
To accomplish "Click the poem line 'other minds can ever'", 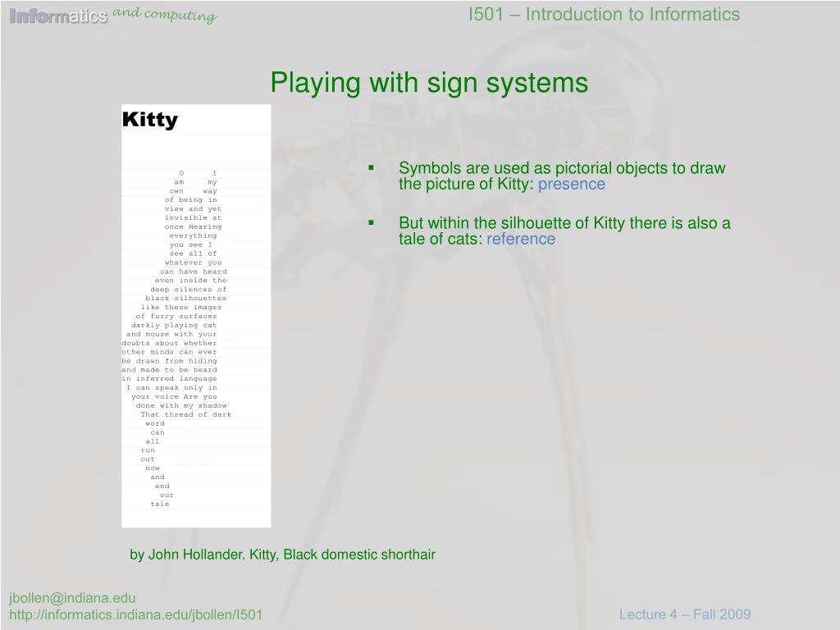I will click(169, 352).
